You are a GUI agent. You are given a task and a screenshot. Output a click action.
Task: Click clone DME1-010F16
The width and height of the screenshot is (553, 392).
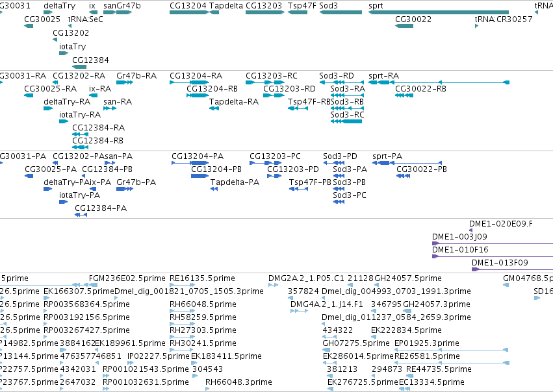click(x=460, y=250)
